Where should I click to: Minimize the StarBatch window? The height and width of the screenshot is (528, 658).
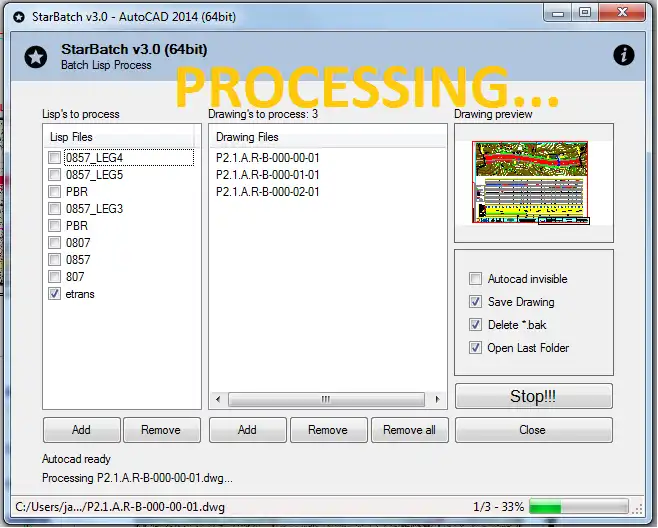[x=558, y=14]
